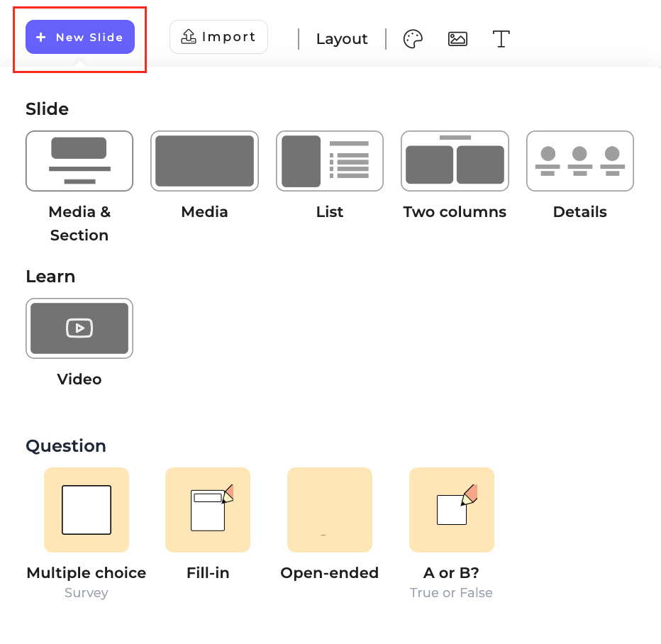Click the Import button
The height and width of the screenshot is (644, 661).
218,37
